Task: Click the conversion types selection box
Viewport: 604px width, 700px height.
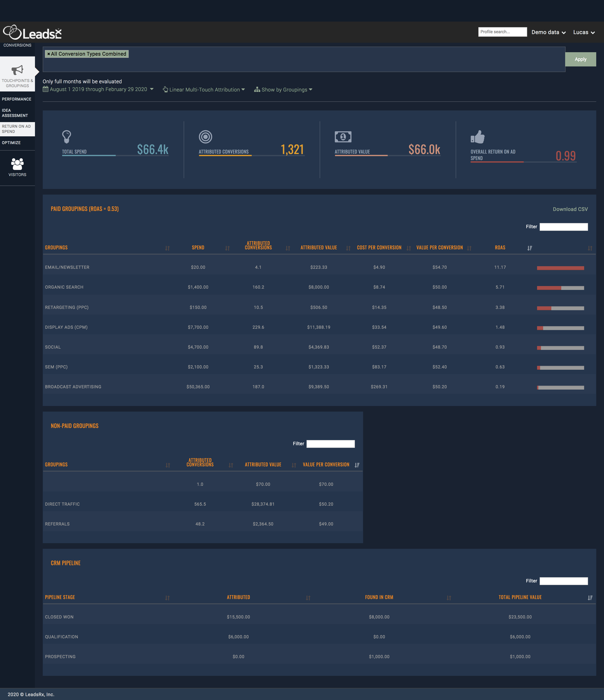Action: (x=304, y=60)
